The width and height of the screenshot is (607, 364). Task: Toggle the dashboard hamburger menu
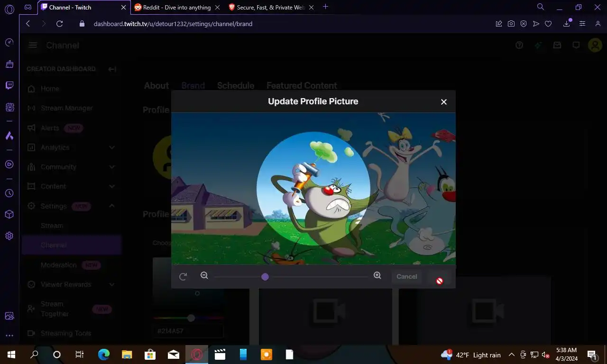tap(33, 45)
